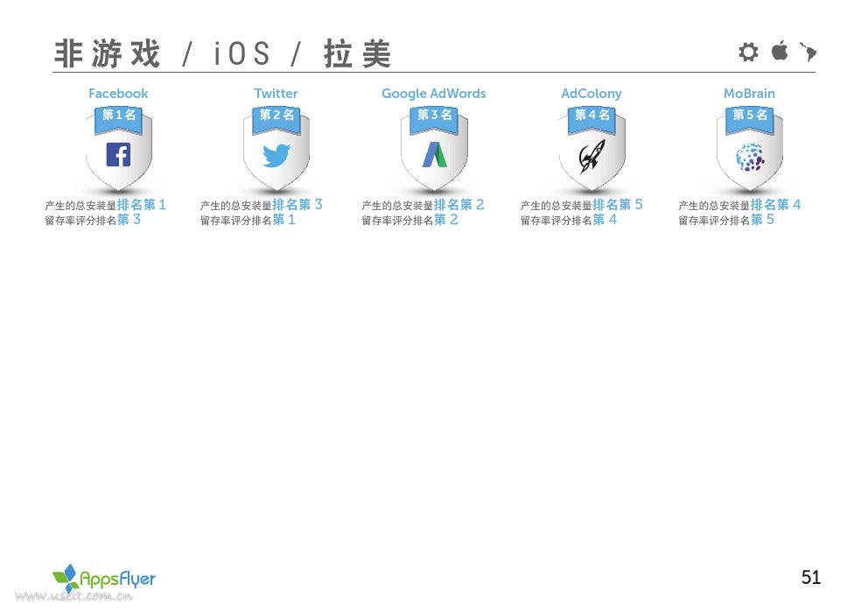This screenshot has height=612, width=868.
Task: Click the 第2名 ribbon badge
Action: [x=276, y=118]
